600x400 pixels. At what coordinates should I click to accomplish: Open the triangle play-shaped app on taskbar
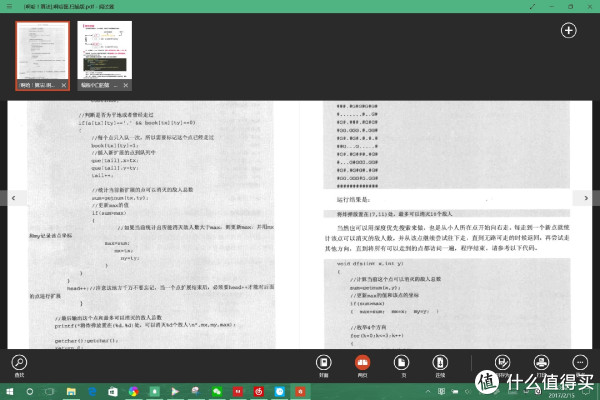pos(175,392)
